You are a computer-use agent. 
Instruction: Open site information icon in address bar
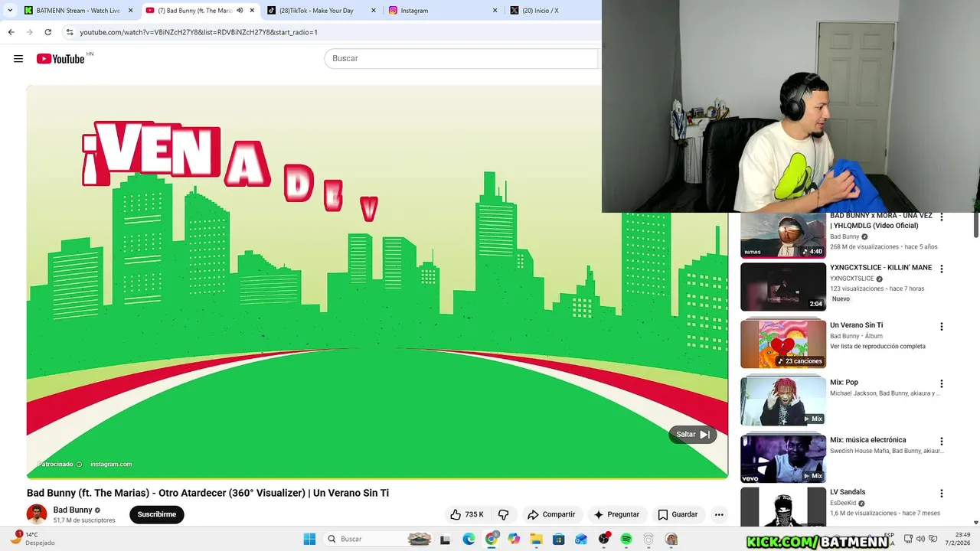(70, 32)
